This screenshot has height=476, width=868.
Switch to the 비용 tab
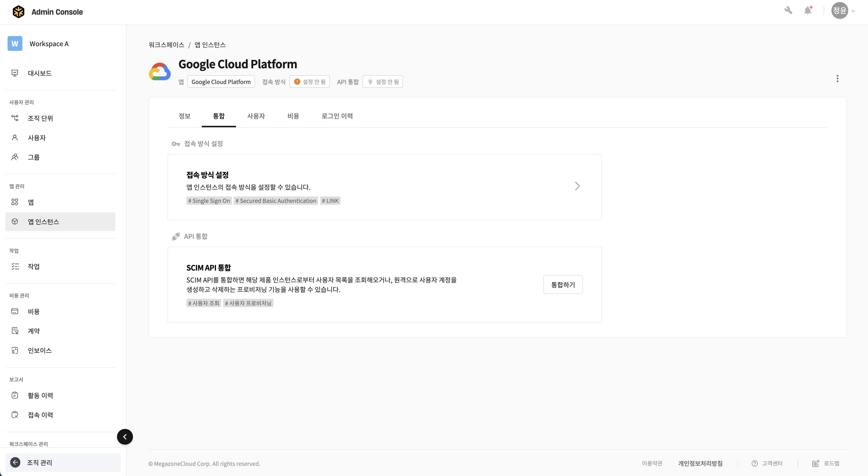293,116
